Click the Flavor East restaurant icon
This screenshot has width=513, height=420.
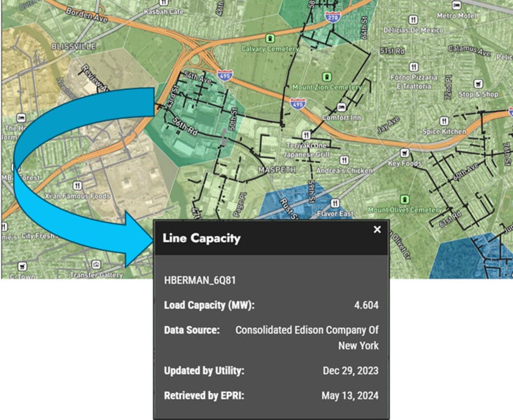pos(335,203)
